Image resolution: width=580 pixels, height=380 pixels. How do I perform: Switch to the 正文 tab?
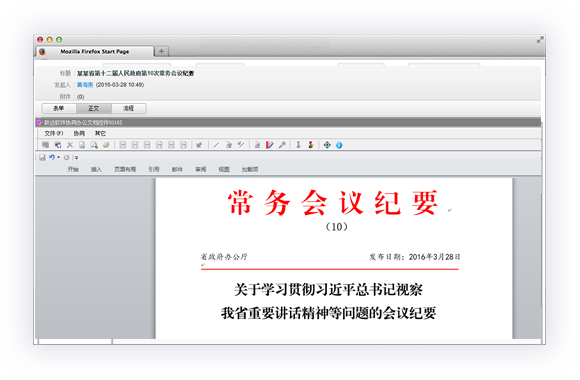coord(94,108)
